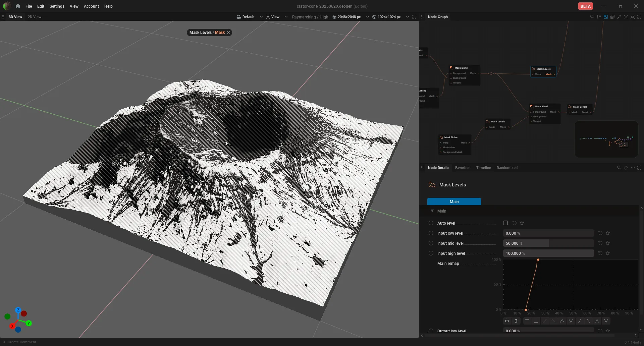644x346 pixels.
Task: Maximize the 3D View panel
Action: coord(414,17)
